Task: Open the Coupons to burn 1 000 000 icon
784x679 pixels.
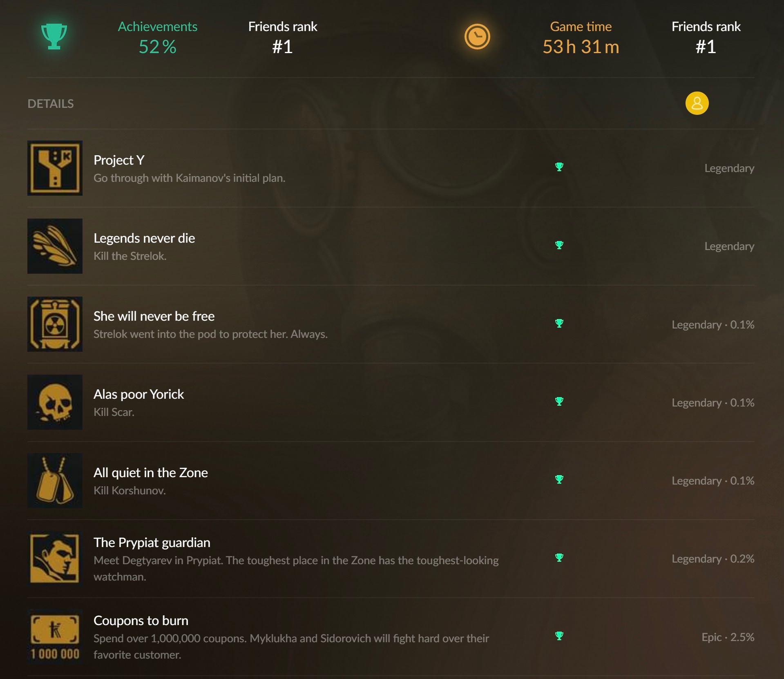Action: tap(55, 637)
